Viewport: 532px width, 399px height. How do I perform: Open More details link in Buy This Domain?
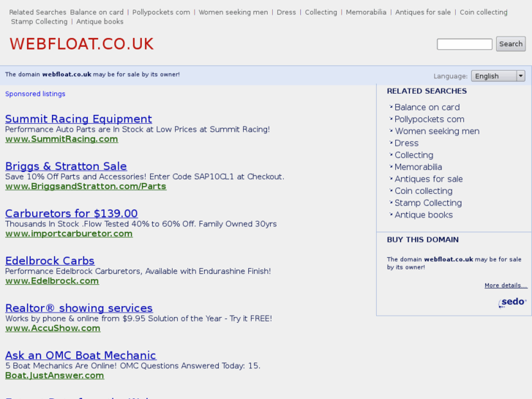pyautogui.click(x=506, y=286)
